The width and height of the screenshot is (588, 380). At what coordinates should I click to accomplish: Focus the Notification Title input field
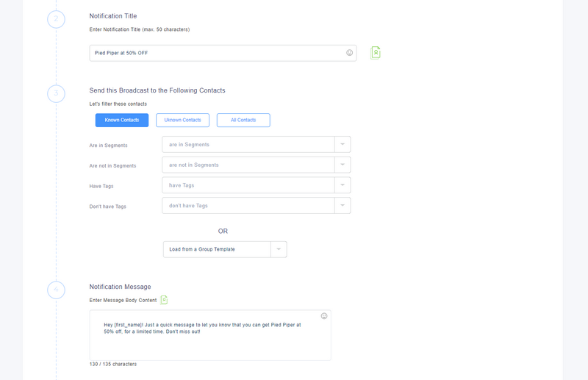[223, 53]
